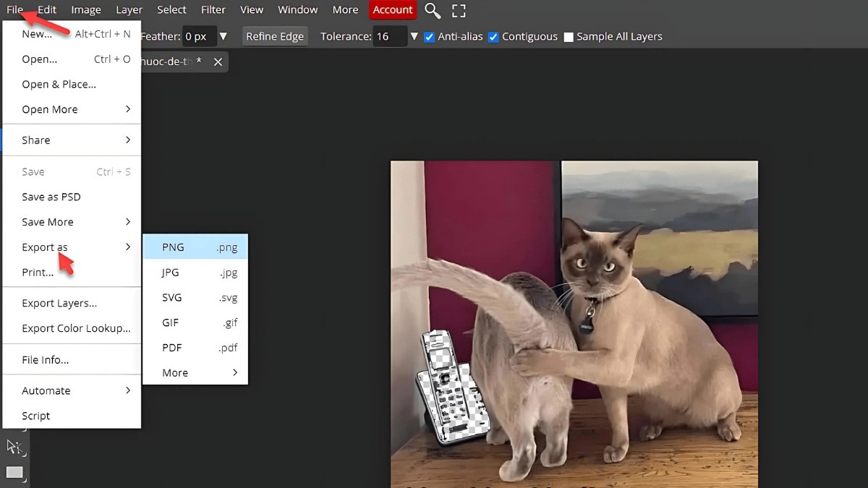
Task: Export as SVG format
Action: click(195, 297)
